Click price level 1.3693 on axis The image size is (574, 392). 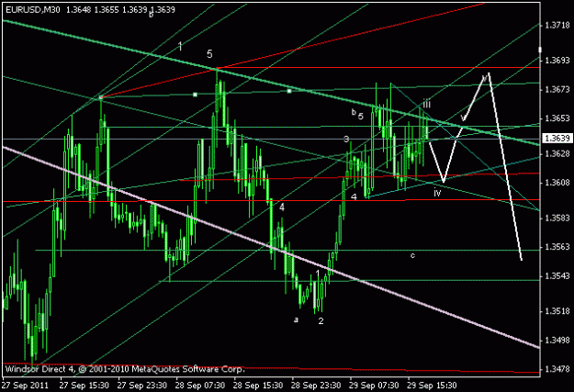tap(557, 61)
